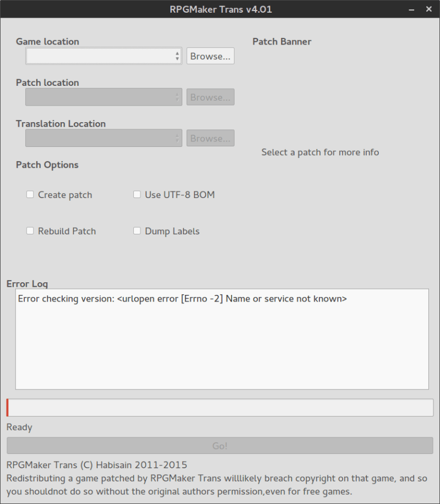Click the Ready status text
The image size is (440, 504).
pyautogui.click(x=19, y=427)
